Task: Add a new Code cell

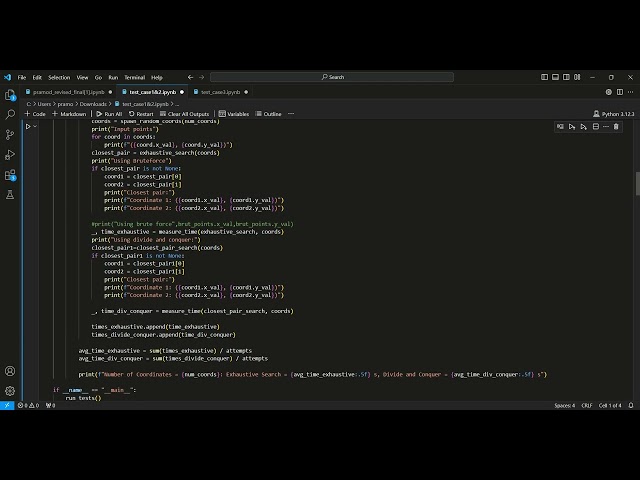Action: [35, 114]
